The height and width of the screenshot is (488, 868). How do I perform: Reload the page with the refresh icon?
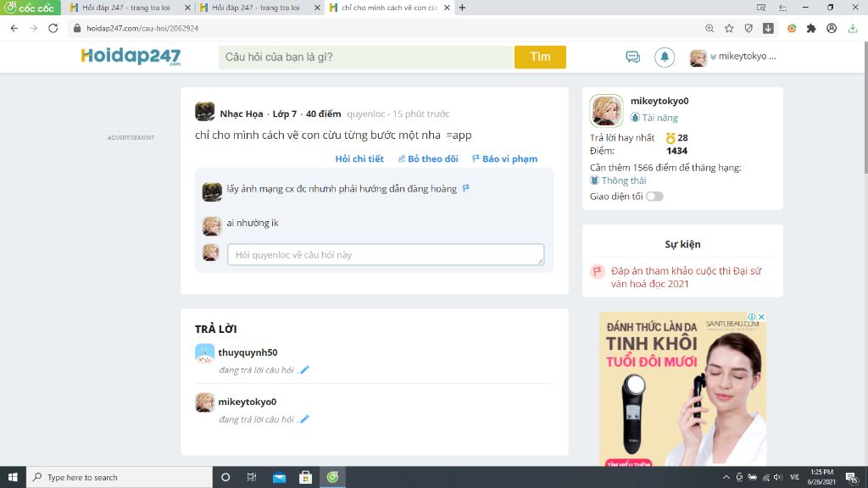53,28
